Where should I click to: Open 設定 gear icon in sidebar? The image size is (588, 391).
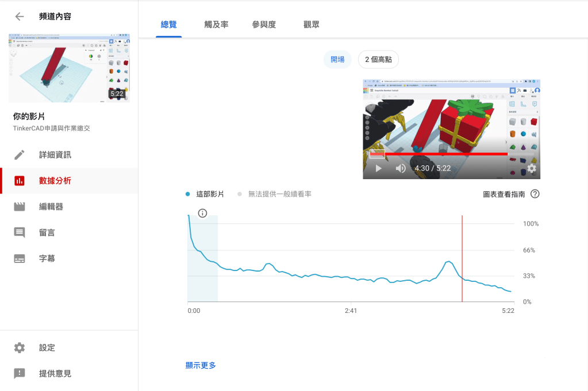tap(20, 348)
